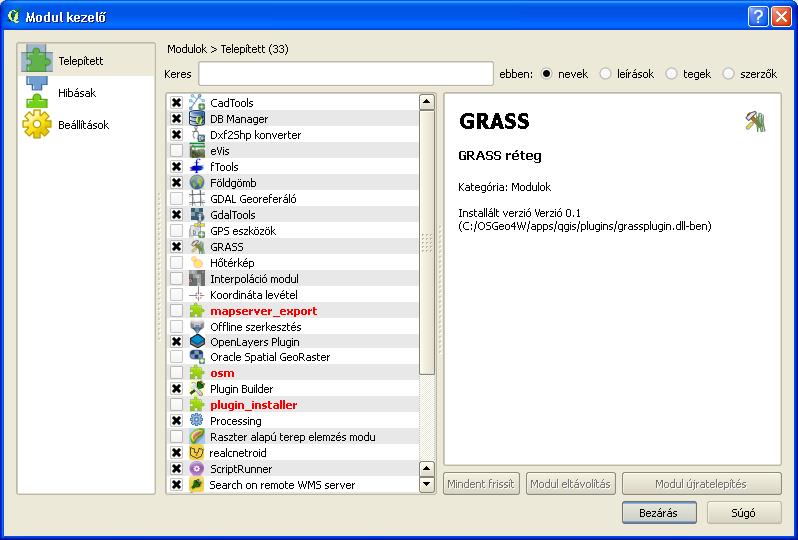This screenshot has height=540, width=798.
Task: Select the plugin_installer list row
Action: [x=293, y=405]
